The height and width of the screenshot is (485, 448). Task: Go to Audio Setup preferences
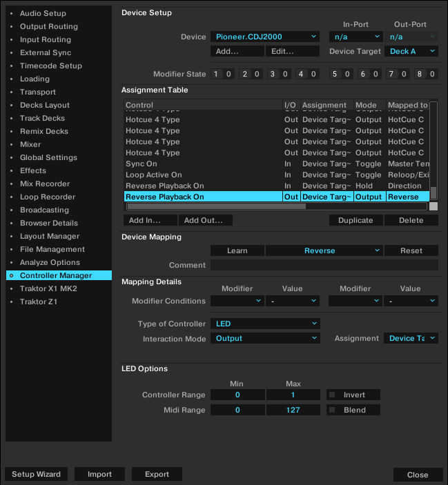(43, 13)
